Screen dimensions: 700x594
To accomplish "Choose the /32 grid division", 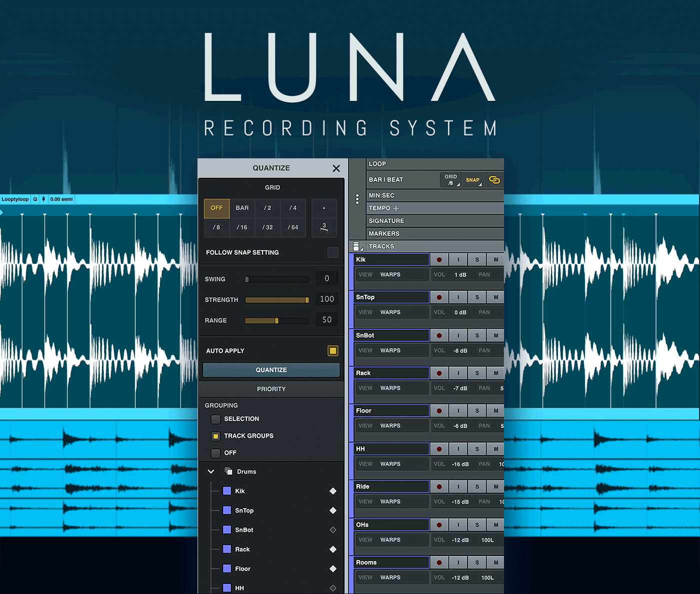I will (x=268, y=227).
